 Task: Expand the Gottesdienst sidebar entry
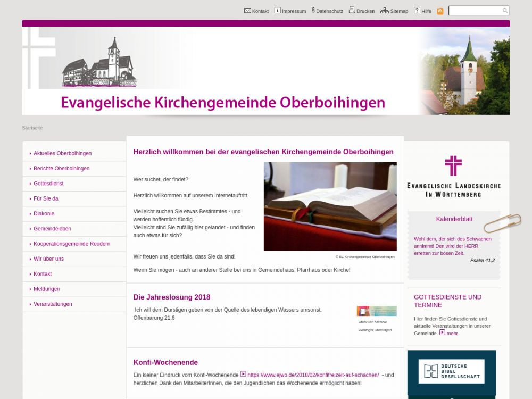48,184
